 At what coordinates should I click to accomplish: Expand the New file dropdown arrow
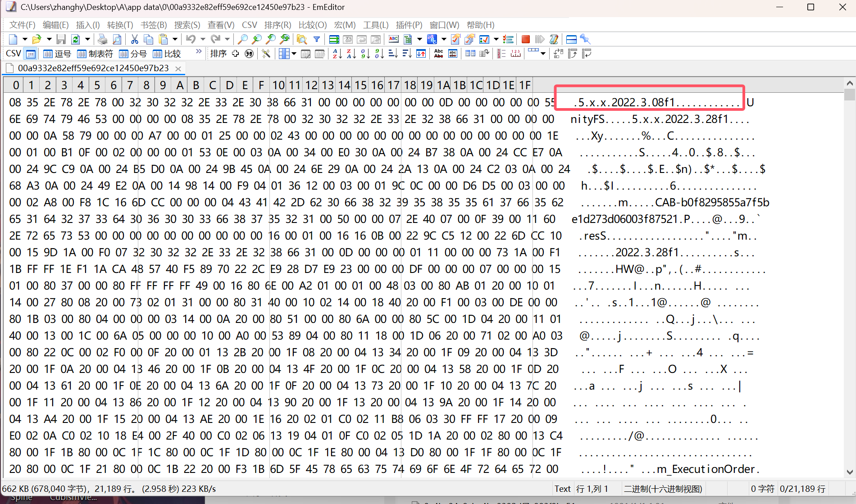(x=25, y=39)
